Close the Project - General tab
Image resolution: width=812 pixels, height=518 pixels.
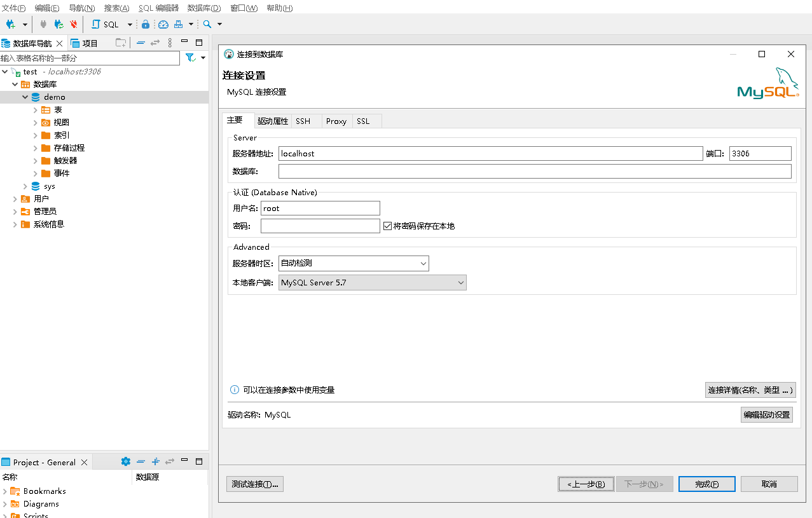(83, 462)
